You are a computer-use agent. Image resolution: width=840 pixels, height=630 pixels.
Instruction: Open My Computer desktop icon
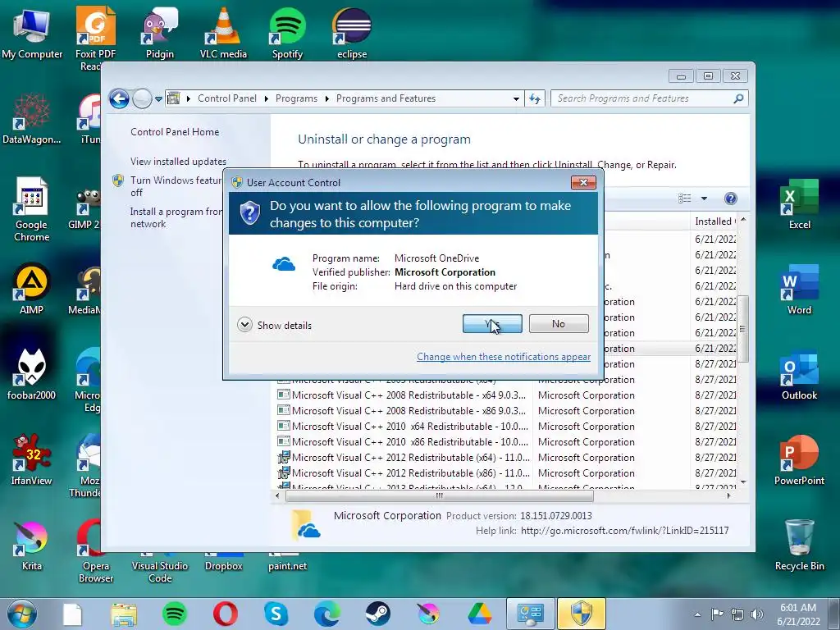pyautogui.click(x=32, y=34)
